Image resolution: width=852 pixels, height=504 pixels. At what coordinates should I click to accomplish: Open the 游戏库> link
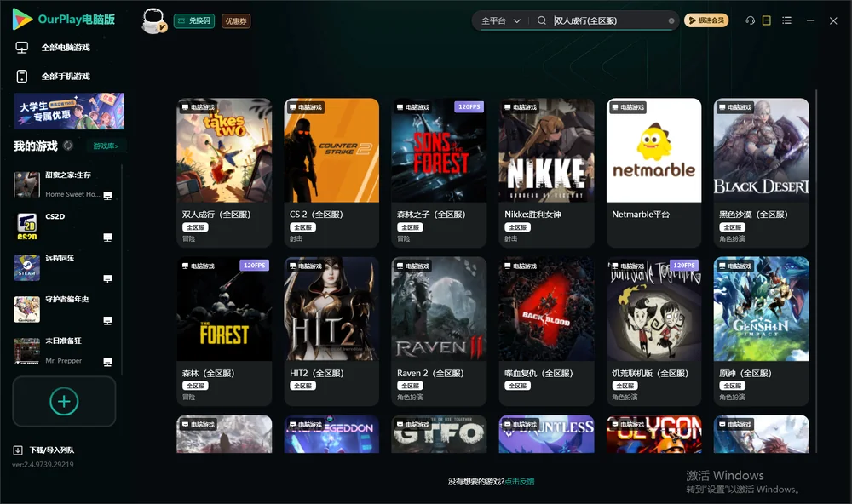tap(106, 146)
